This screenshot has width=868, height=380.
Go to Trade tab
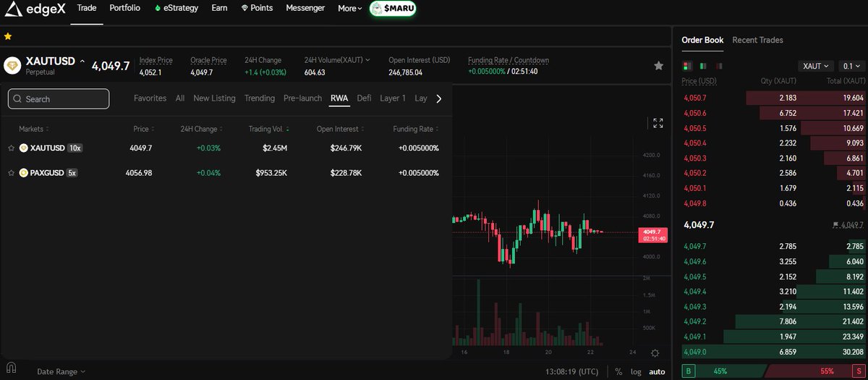(x=87, y=9)
